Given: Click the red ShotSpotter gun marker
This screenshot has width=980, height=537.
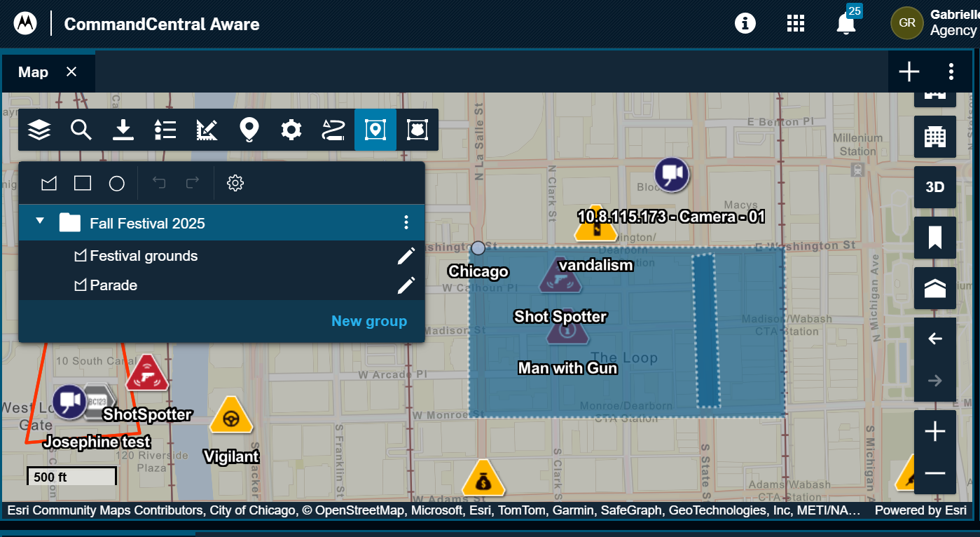Looking at the screenshot, I should 147,373.
